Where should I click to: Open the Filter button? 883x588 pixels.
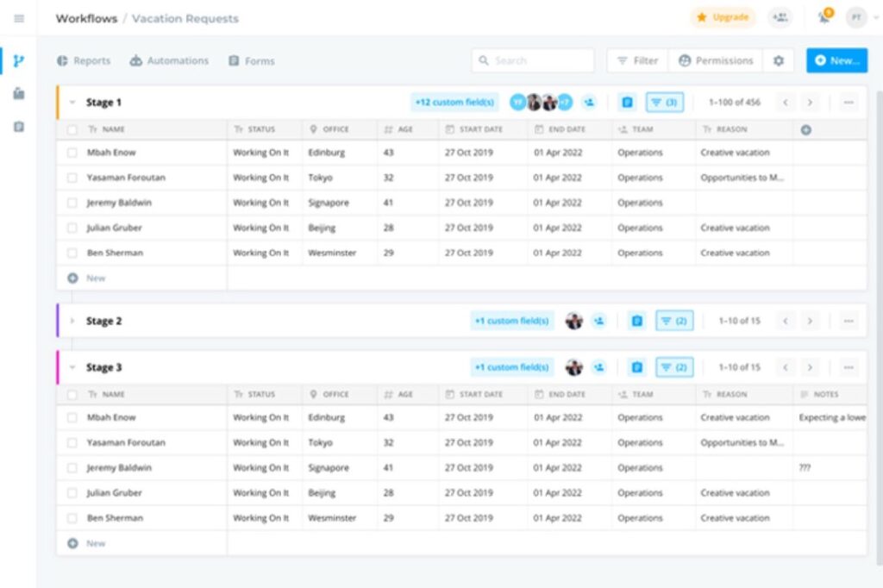(637, 61)
